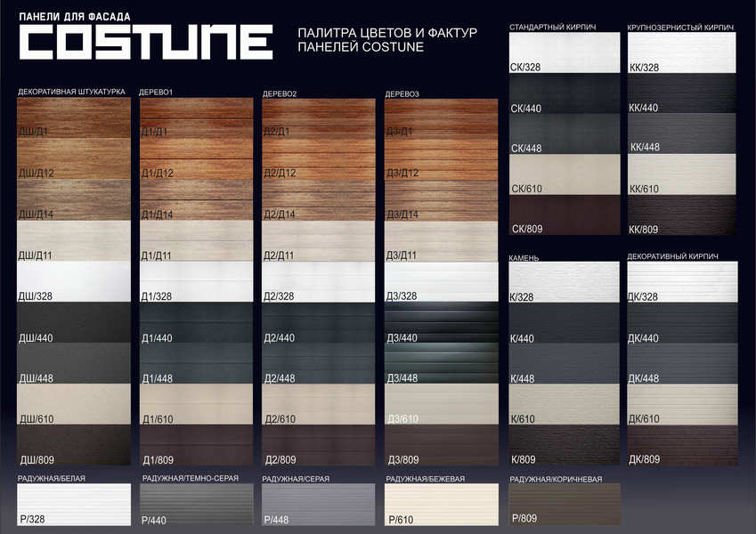Image resolution: width=756 pixels, height=534 pixels.
Task: Choose the Д1/Д14 wood swatch
Action: pyautogui.click(x=196, y=200)
